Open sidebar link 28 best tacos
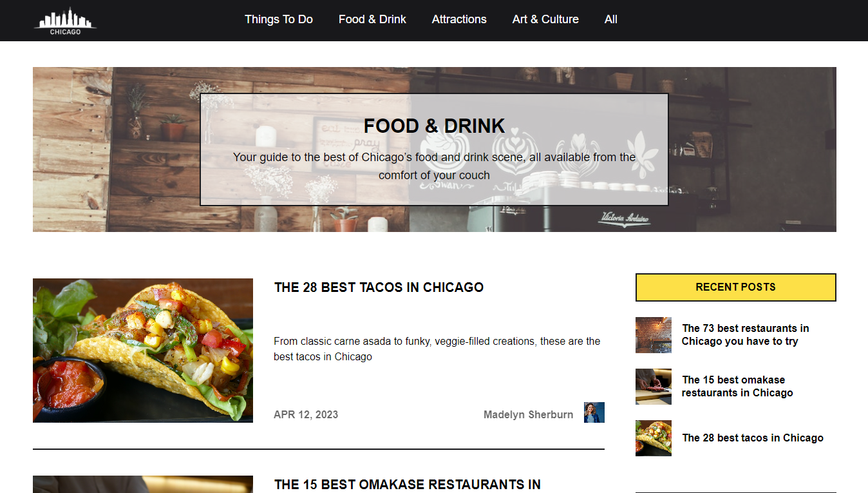 753,438
